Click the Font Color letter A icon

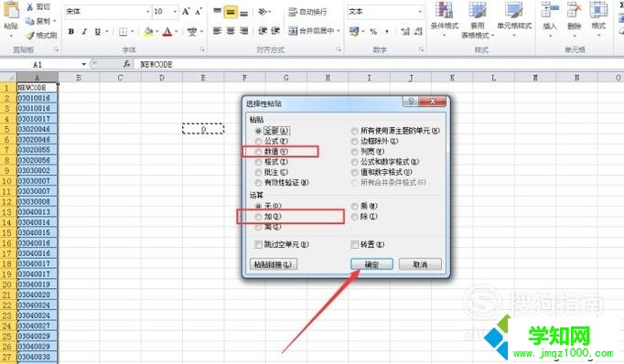tap(167, 31)
